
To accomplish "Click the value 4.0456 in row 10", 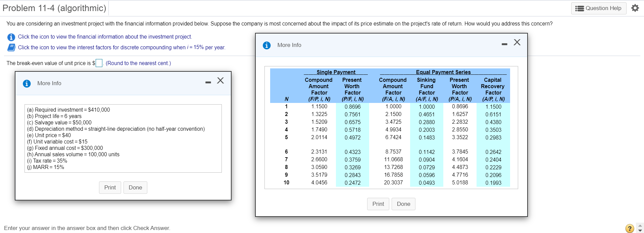I will tap(319, 182).
